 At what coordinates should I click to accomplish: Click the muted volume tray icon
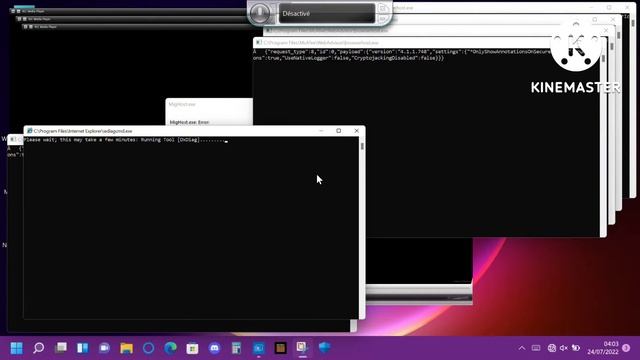[x=564, y=348]
